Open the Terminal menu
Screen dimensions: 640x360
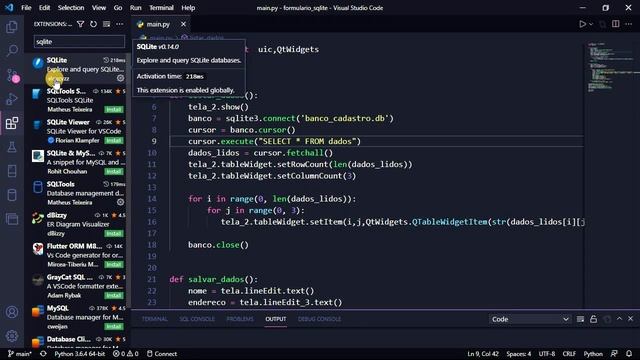[161, 8]
